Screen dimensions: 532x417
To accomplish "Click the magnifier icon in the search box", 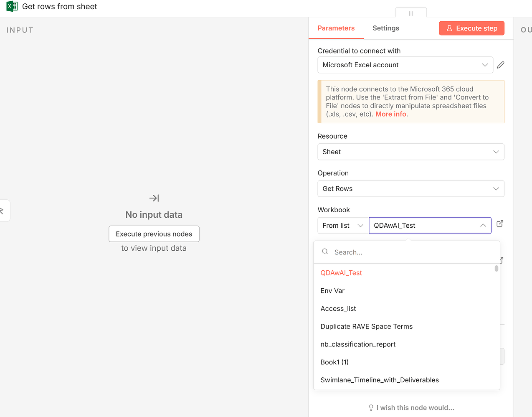I will 325,252.
